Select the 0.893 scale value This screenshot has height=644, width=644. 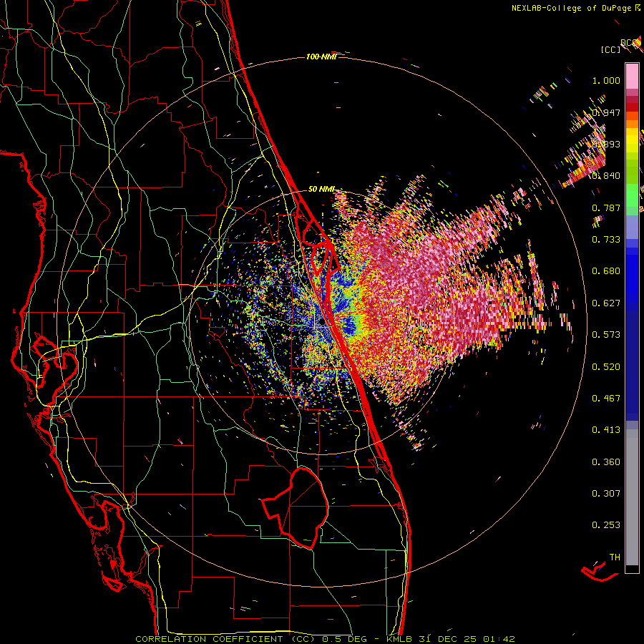606,144
